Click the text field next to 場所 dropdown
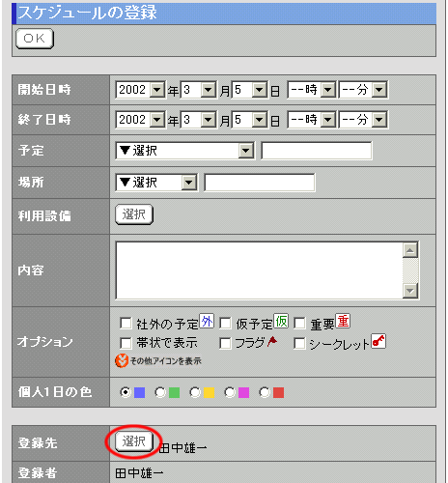The image size is (448, 483). coord(260,183)
